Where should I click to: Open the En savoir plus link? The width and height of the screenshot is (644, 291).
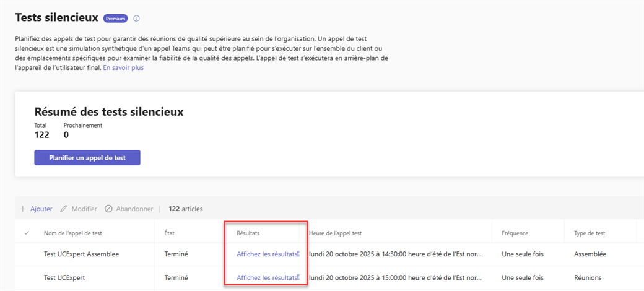click(123, 67)
